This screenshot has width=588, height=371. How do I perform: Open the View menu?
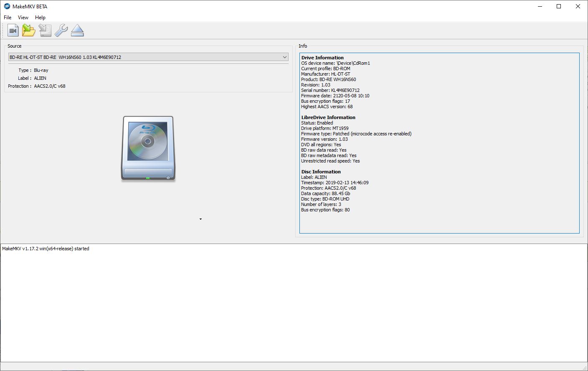(23, 18)
